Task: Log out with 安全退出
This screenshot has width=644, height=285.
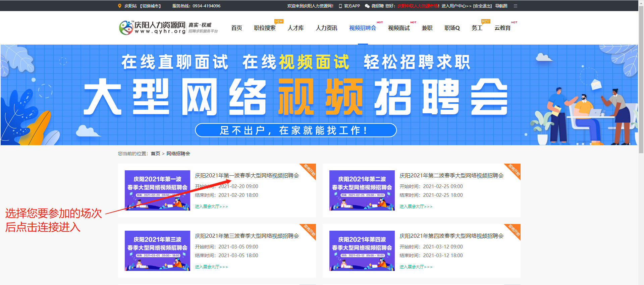Action: (x=482, y=6)
